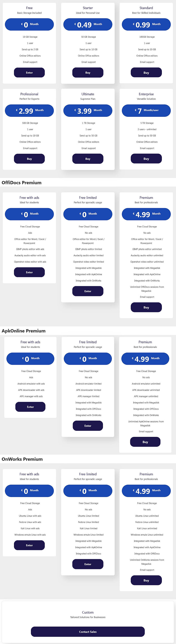
Task: Click Buy on the Starter plan
Action: 88,72
